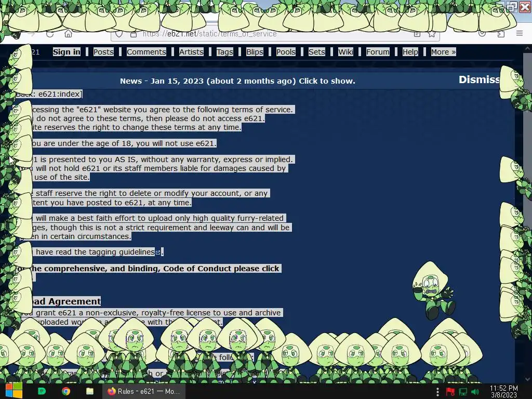Screen dimensions: 532x399
Task: Open the volume speaker tray icon
Action: (x=475, y=392)
